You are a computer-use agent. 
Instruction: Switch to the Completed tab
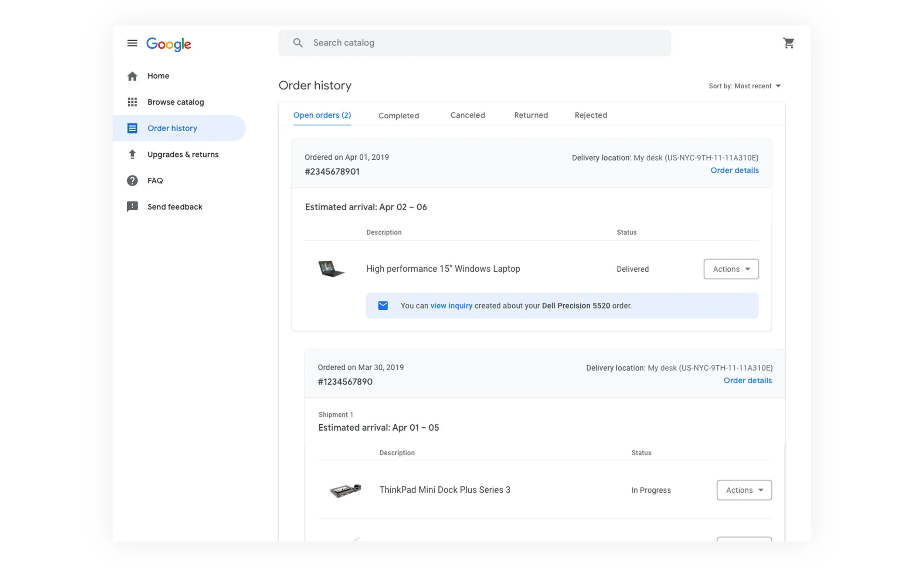[x=398, y=115]
